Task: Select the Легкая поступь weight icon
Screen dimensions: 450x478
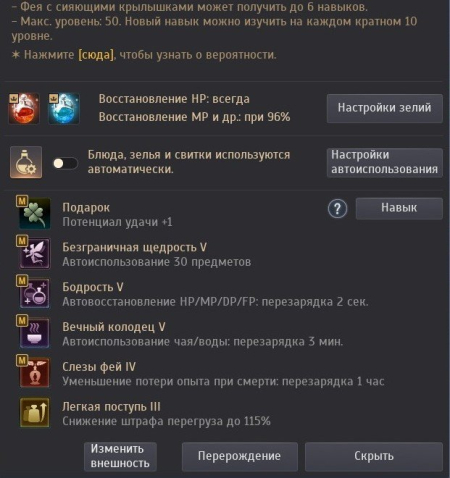Action: pos(35,412)
